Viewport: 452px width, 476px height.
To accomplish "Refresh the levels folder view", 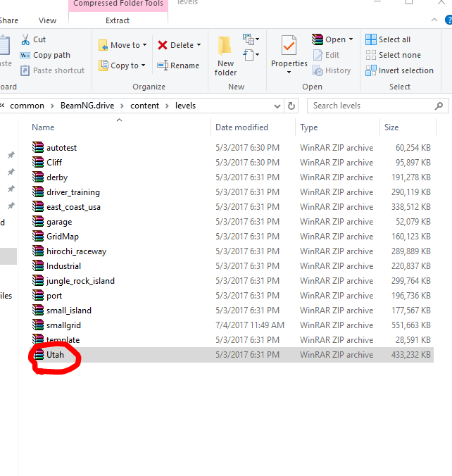I will (x=291, y=106).
